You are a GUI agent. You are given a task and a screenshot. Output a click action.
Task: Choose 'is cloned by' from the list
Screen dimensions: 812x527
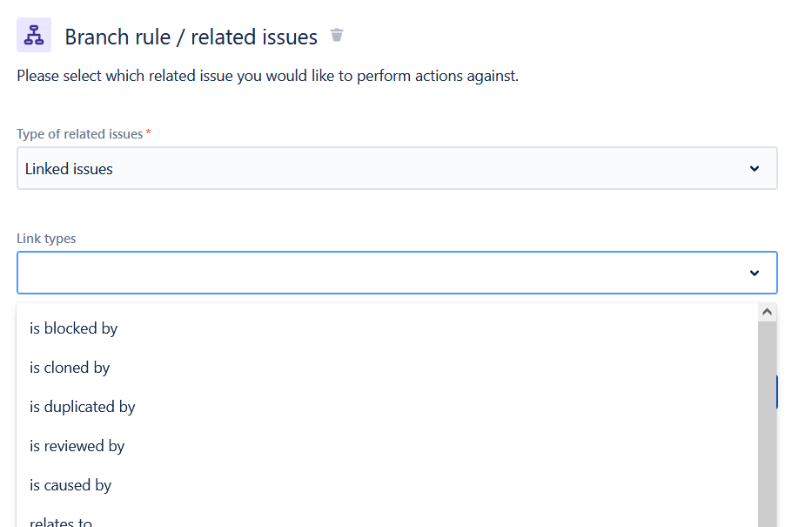(70, 368)
